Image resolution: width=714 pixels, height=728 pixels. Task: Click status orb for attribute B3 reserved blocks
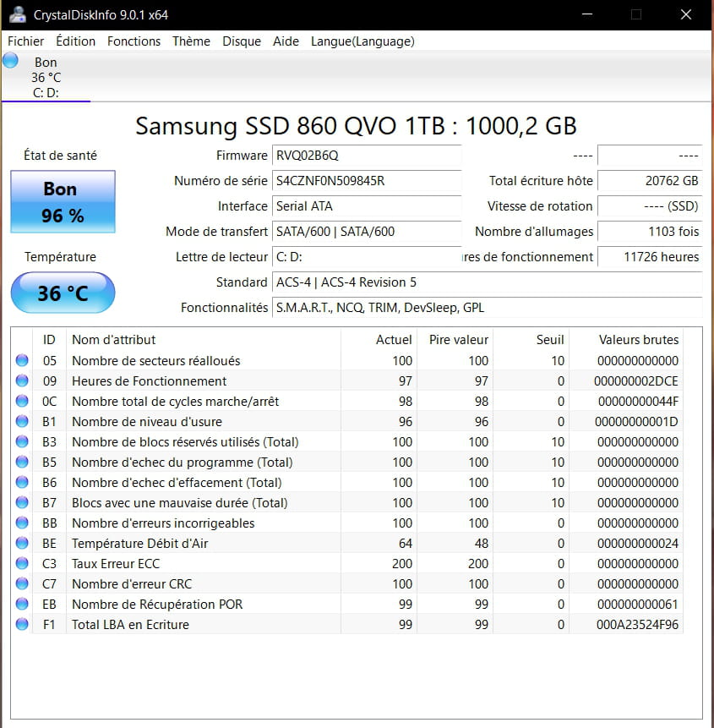[22, 441]
